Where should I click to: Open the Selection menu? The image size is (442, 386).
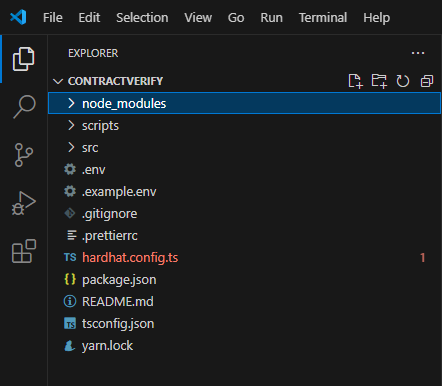(142, 17)
